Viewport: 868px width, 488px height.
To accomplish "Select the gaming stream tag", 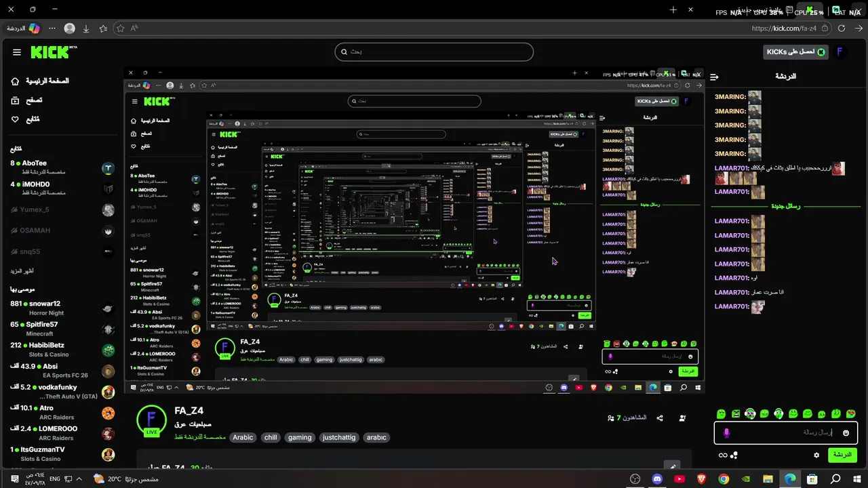I will 300,437.
